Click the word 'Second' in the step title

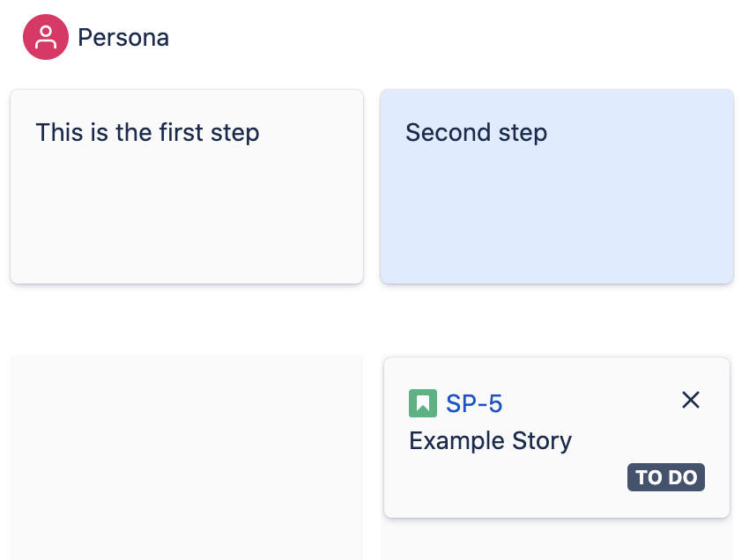[448, 132]
